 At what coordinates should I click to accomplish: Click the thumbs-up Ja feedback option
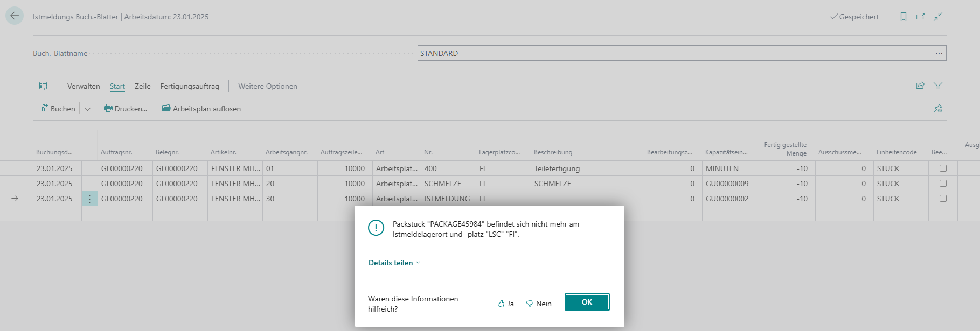(505, 304)
